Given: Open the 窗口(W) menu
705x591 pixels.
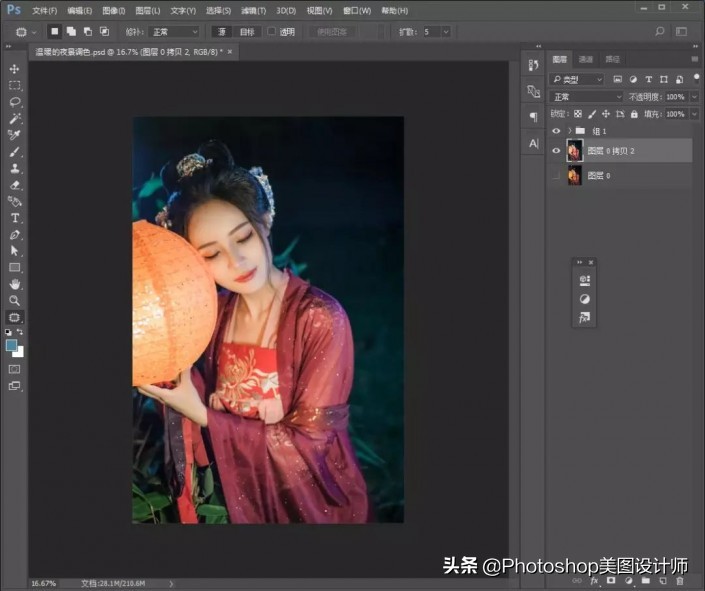Looking at the screenshot, I should tap(357, 10).
